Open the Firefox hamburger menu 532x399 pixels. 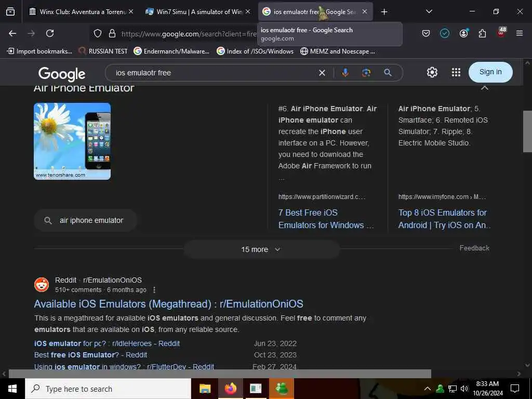(x=520, y=33)
